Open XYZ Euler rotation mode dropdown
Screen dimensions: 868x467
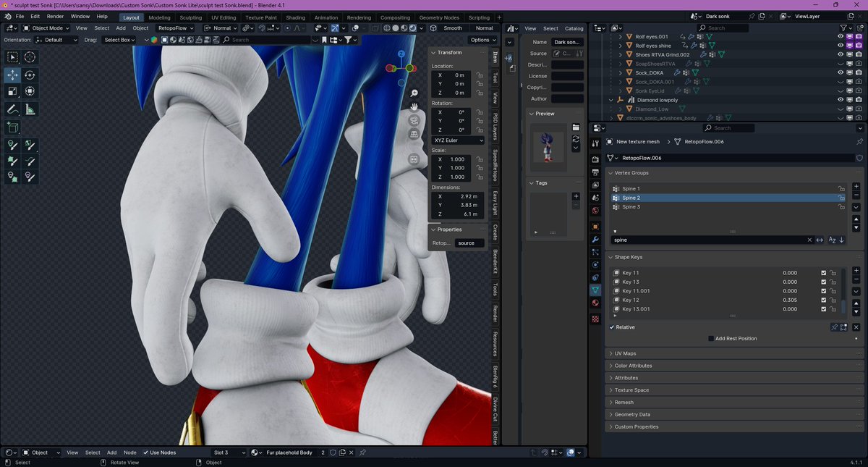coord(459,140)
